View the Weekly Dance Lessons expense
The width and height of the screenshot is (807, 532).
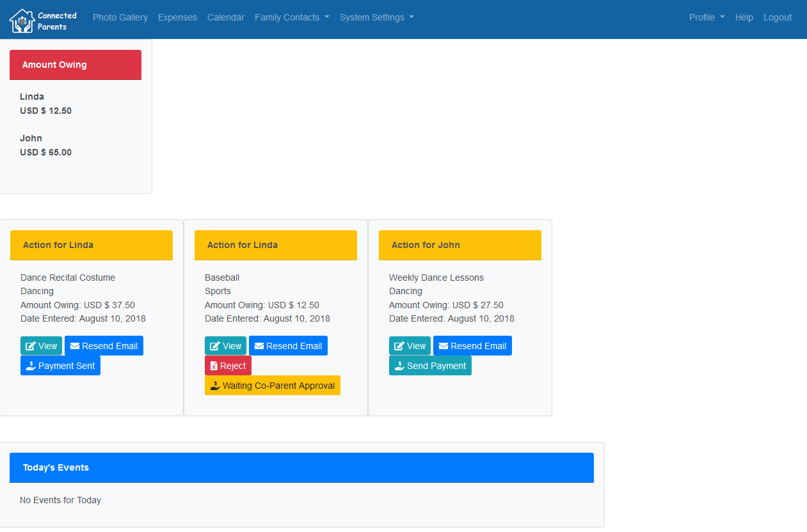(410, 346)
